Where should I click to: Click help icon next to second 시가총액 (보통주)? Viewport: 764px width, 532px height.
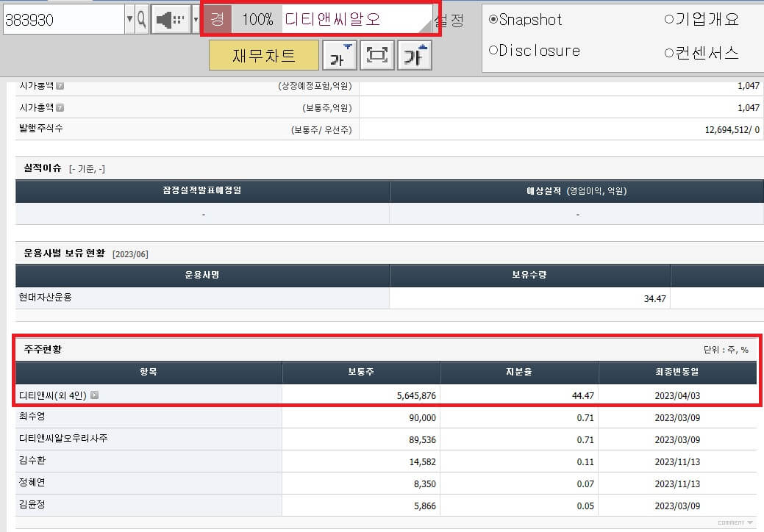[x=60, y=107]
